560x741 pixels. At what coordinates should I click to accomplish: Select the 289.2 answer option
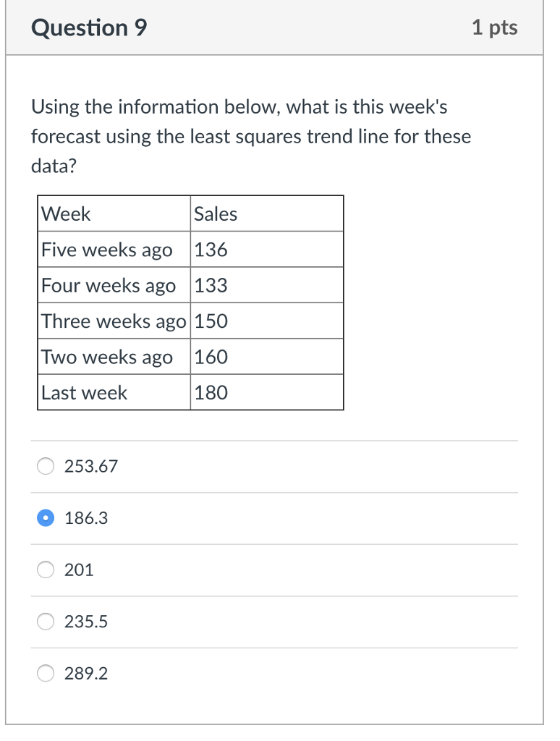45,673
